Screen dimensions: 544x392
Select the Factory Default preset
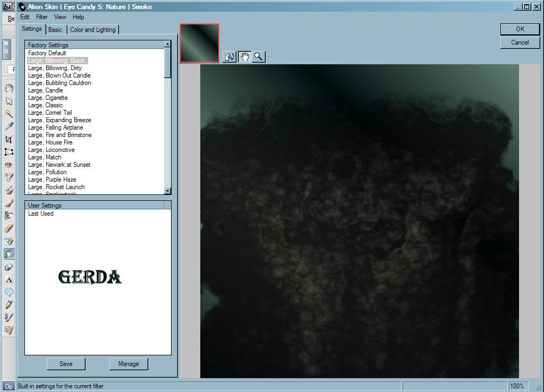click(x=47, y=53)
